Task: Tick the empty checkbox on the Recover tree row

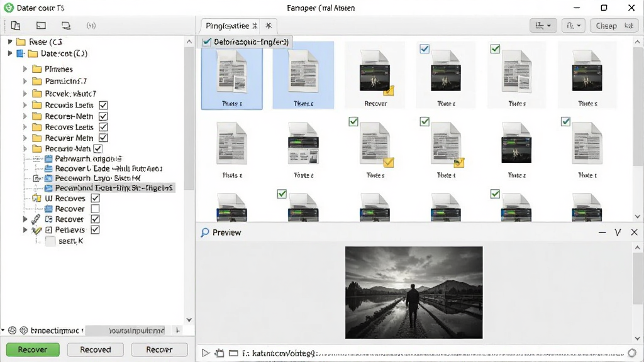Action: click(x=95, y=209)
